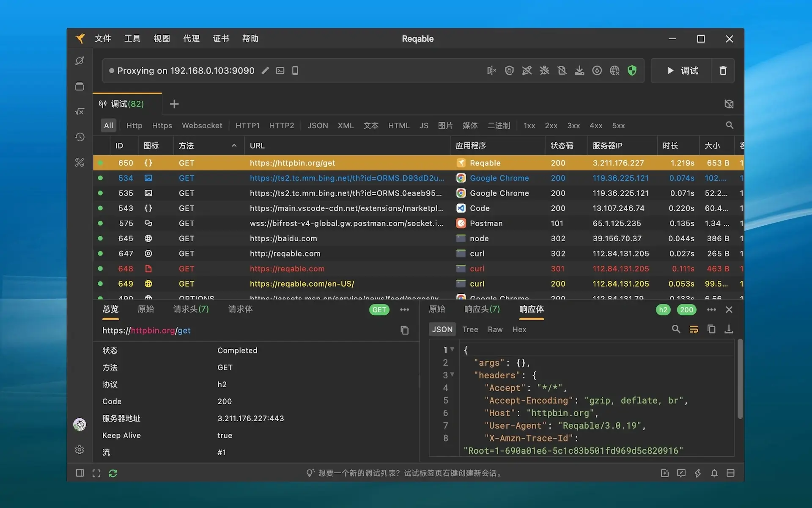Open the more options menu in the request panel
Viewport: 812px width, 508px height.
(x=405, y=309)
